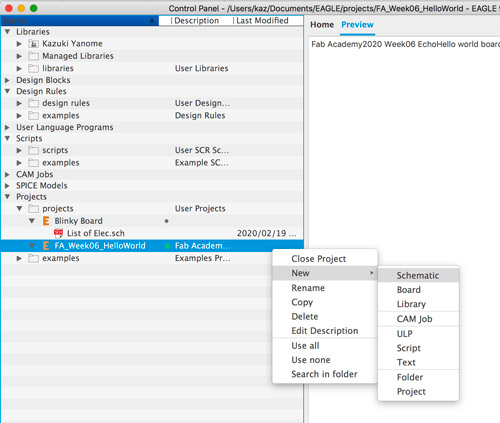Expand the examples folder under Projects

[x=19, y=258]
